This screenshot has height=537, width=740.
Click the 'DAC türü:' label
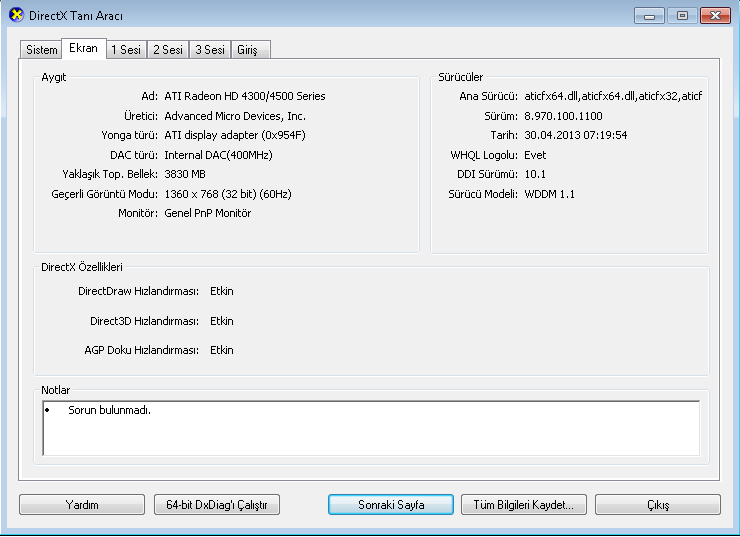[134, 155]
